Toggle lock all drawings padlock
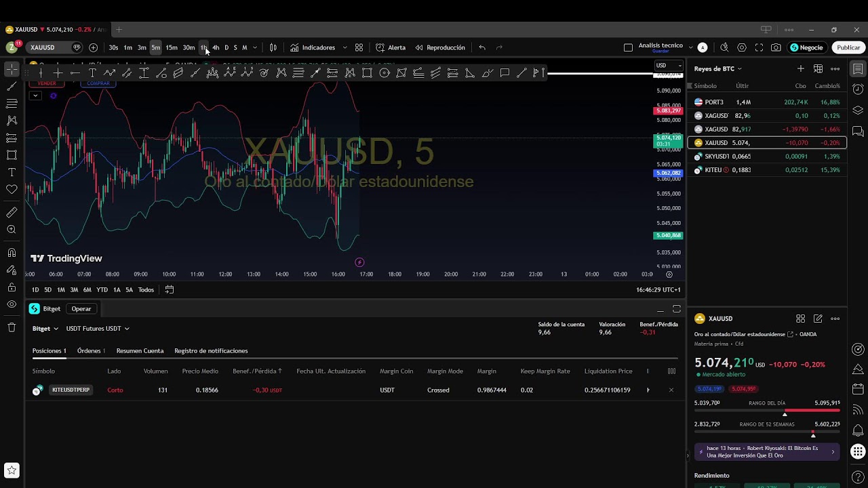Screen dimensions: 868x488 (x=12, y=287)
